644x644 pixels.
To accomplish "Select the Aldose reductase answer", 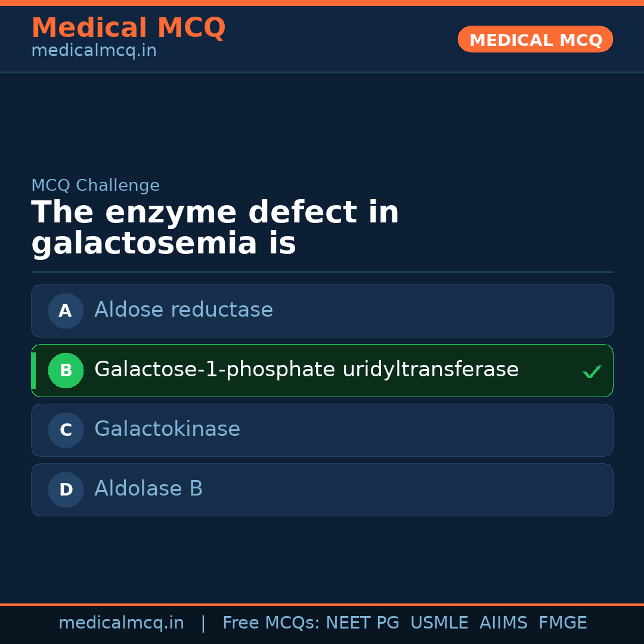I will click(x=184, y=310).
